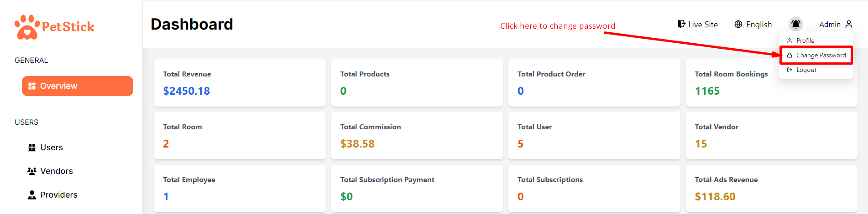Click the Providers person icon in sidebar

point(32,195)
